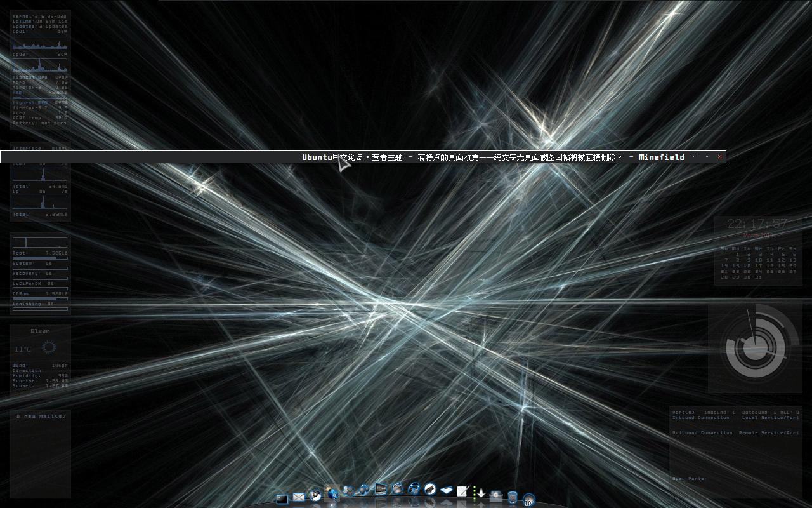Click the "Vanishing" partition label

click(x=27, y=304)
